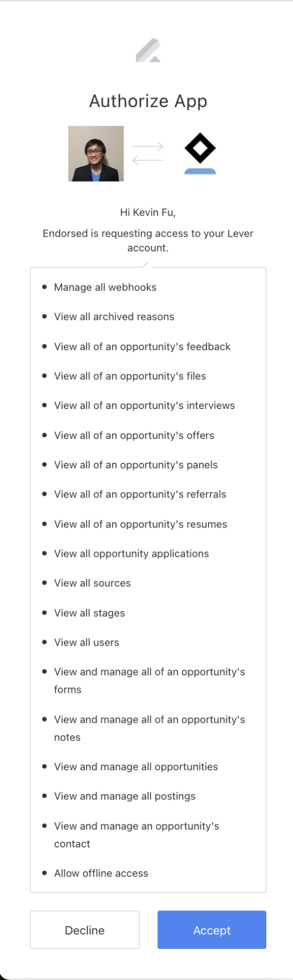Click View and manage all postings
Screen dimensions: 293x980
[125, 796]
